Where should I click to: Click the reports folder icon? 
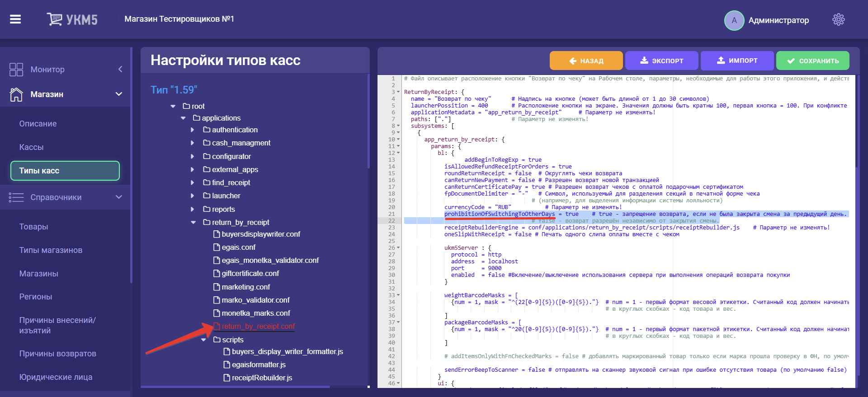207,209
